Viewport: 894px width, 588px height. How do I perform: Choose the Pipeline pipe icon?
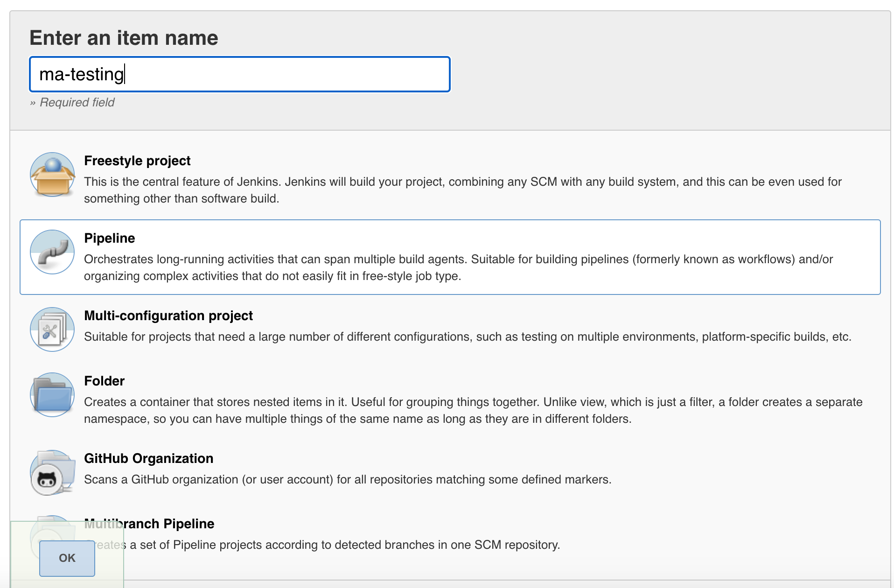[x=52, y=252]
